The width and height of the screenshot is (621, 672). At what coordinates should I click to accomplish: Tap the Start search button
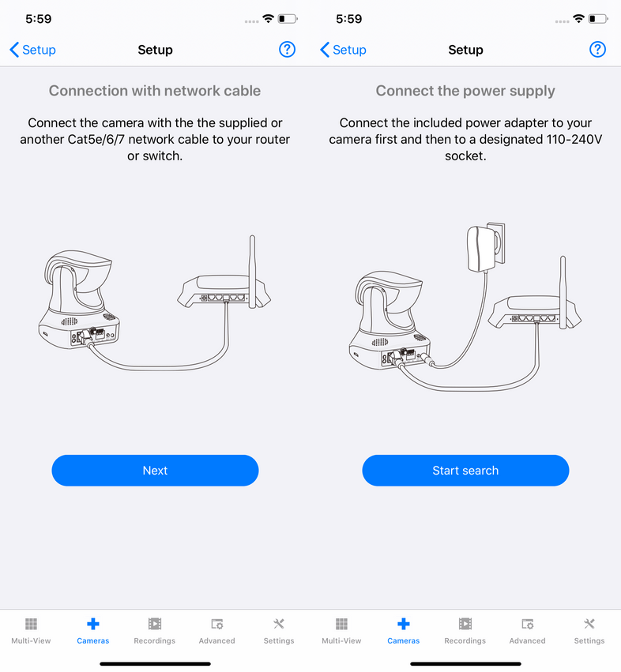(x=465, y=470)
